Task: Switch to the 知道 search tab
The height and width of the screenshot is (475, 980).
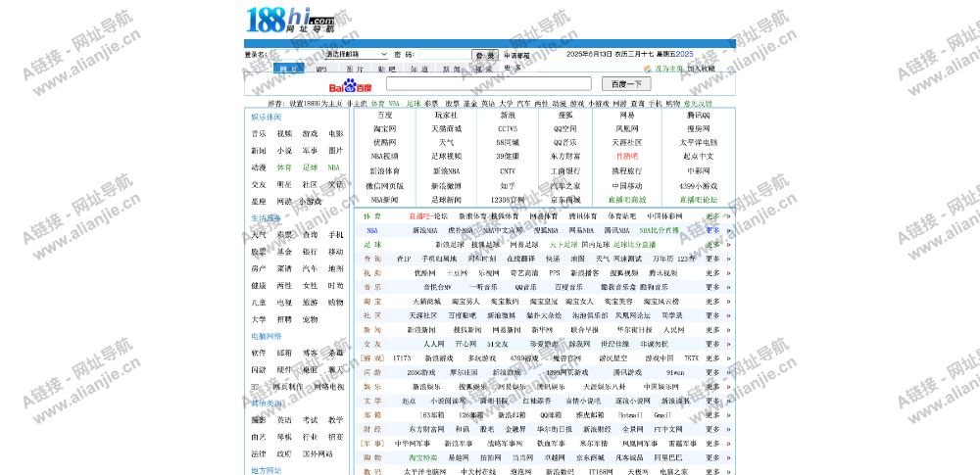Action: click(418, 69)
